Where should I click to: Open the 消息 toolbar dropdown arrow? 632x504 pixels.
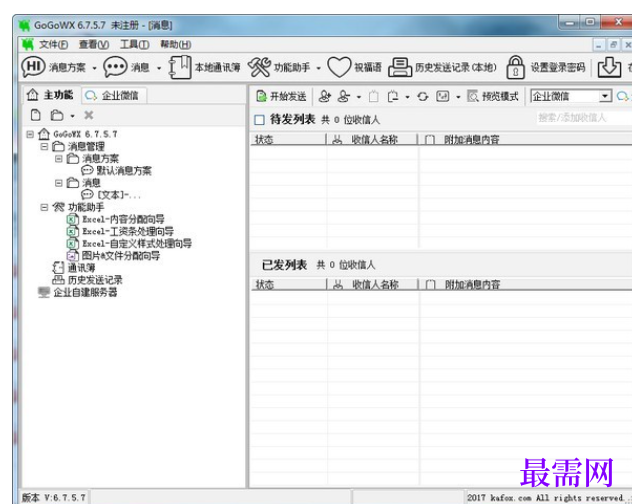coord(159,68)
